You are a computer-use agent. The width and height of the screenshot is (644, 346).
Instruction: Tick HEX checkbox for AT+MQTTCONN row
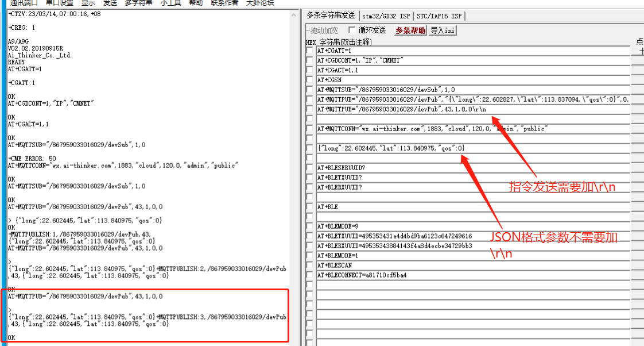pos(310,129)
